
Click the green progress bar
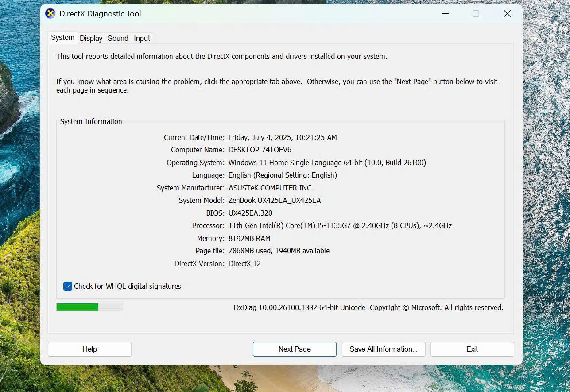click(89, 307)
